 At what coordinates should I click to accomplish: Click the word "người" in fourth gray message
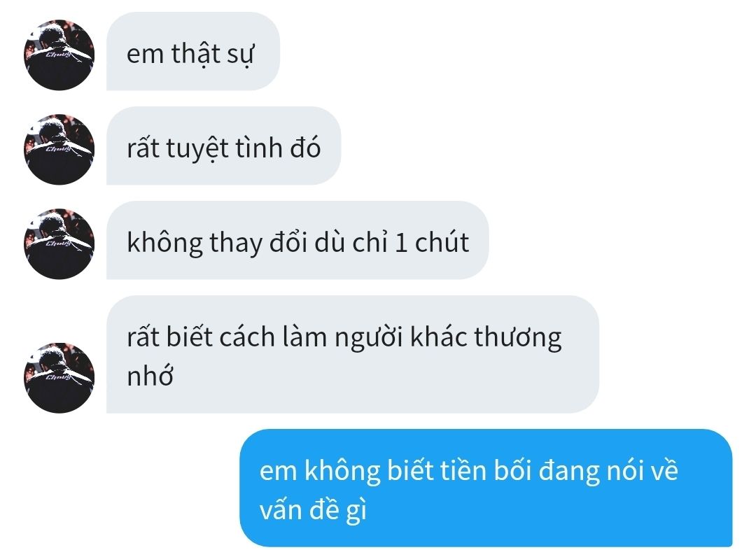pos(368,337)
